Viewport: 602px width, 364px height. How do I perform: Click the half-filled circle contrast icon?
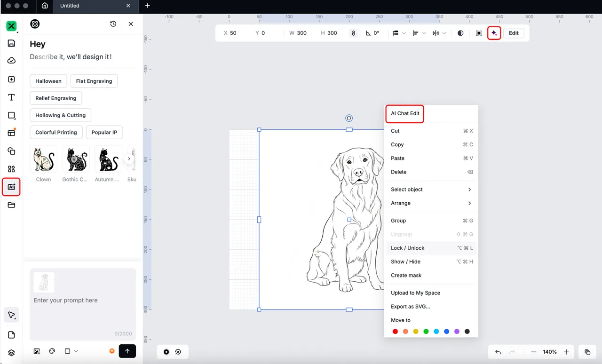pyautogui.click(x=460, y=33)
